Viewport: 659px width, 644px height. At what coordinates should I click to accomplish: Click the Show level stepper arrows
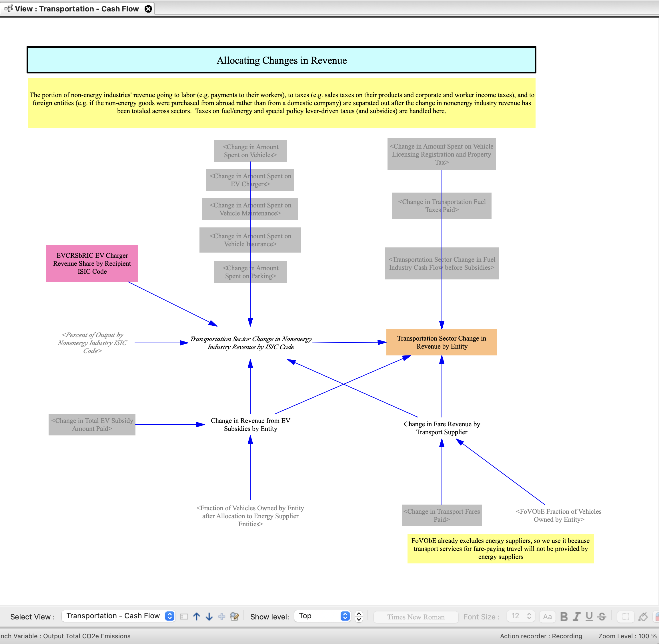[359, 616]
